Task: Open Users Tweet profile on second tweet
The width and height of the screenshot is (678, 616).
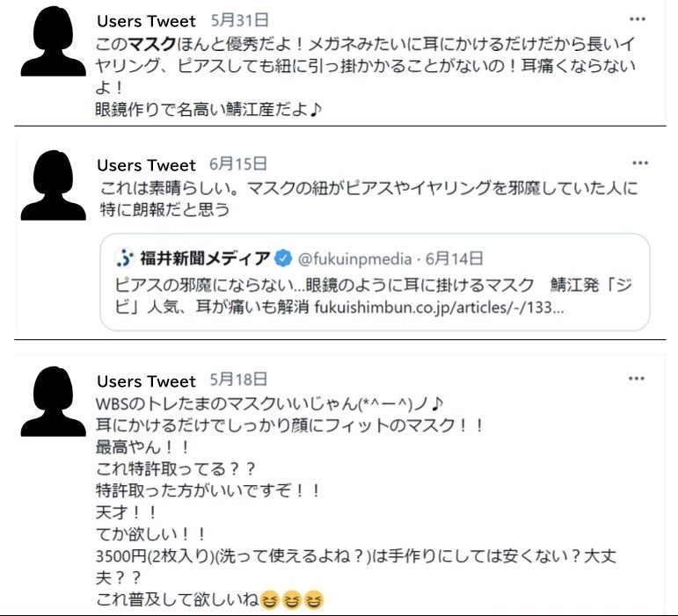Action: point(146,165)
